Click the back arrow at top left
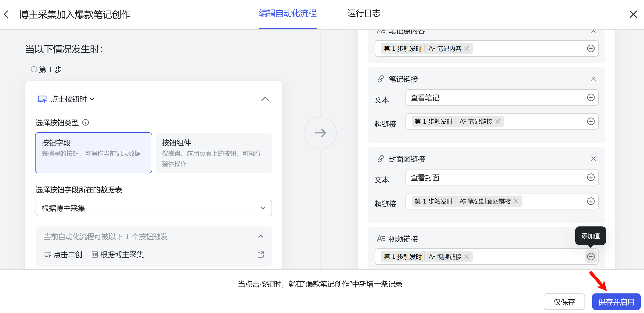The height and width of the screenshot is (313, 644). [7, 14]
